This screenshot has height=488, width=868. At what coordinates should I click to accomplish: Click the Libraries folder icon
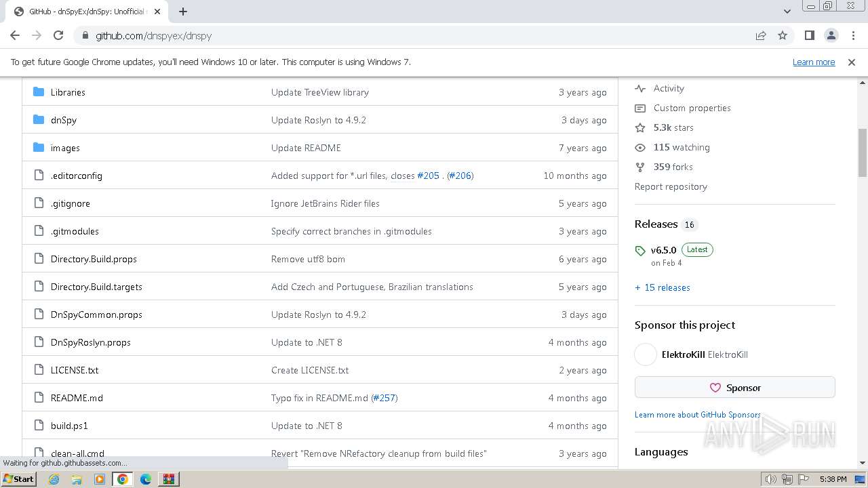pyautogui.click(x=39, y=92)
